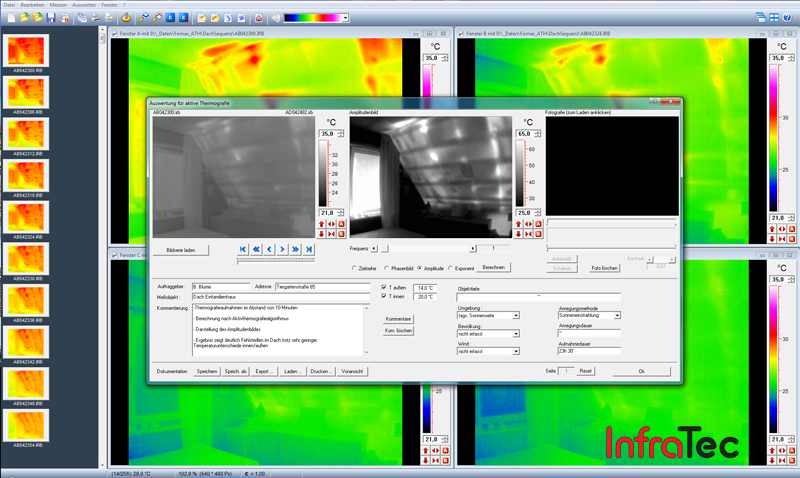
Task: Select the Phasenbild radio option
Action: pyautogui.click(x=388, y=268)
